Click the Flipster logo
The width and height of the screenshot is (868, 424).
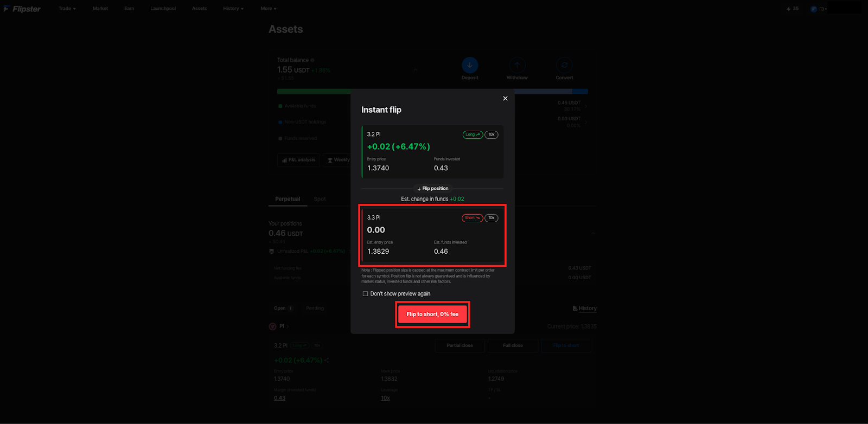tap(22, 9)
